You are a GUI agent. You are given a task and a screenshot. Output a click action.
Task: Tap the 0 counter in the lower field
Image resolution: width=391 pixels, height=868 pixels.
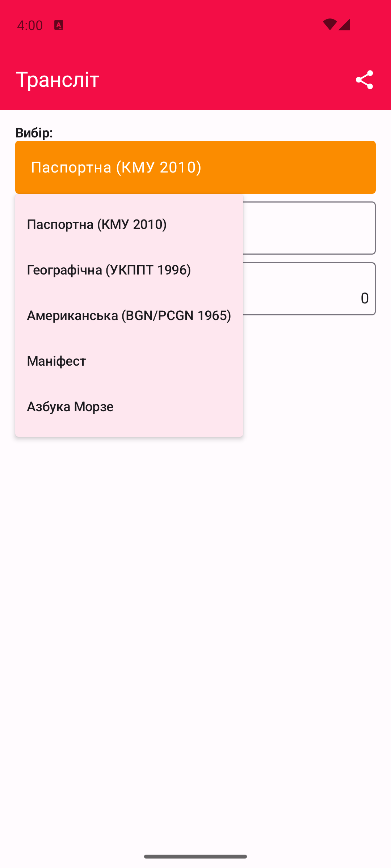click(365, 298)
